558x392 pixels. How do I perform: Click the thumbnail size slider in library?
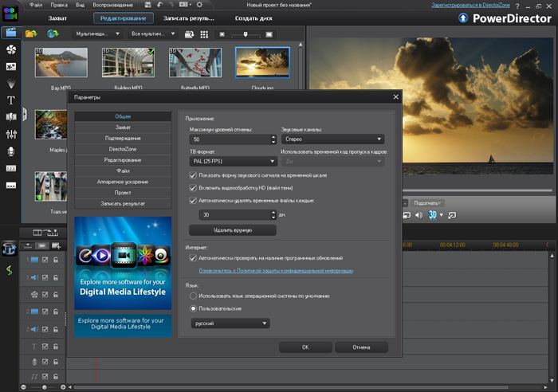point(246,34)
